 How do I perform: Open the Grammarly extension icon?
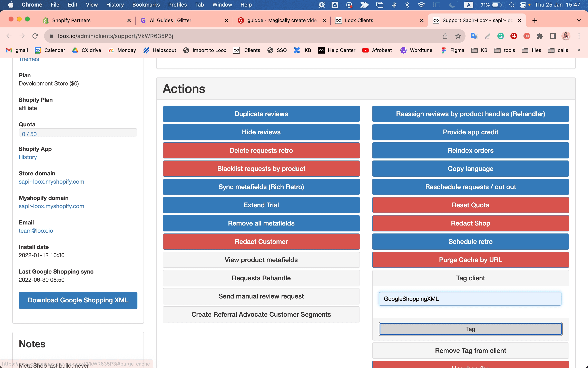(x=500, y=36)
